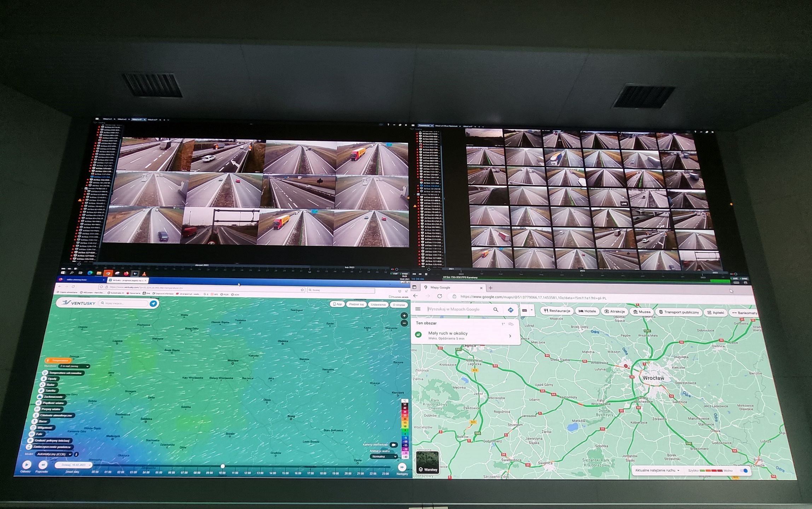
Task: Open Google Maps hamburger menu
Action: click(x=418, y=309)
